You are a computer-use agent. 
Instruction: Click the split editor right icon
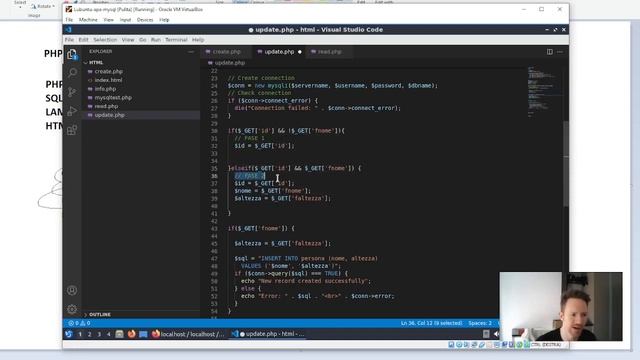pos(550,52)
